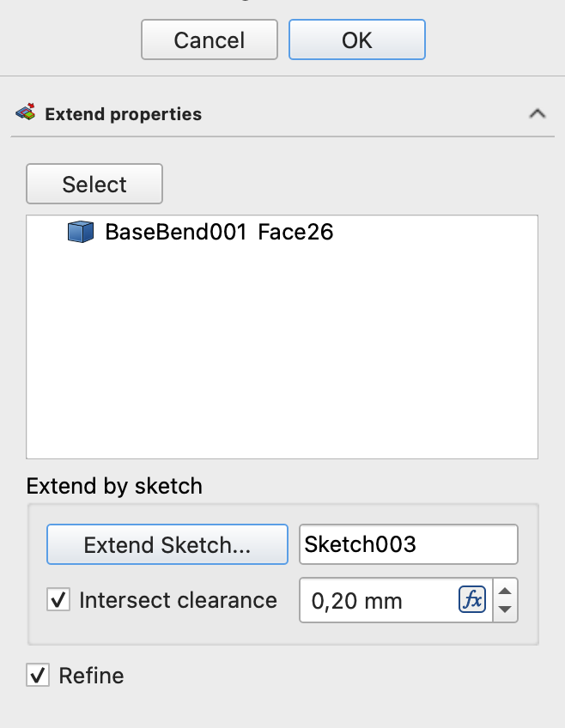565x728 pixels.
Task: Click the Extend Sketch... button
Action: coord(167,545)
